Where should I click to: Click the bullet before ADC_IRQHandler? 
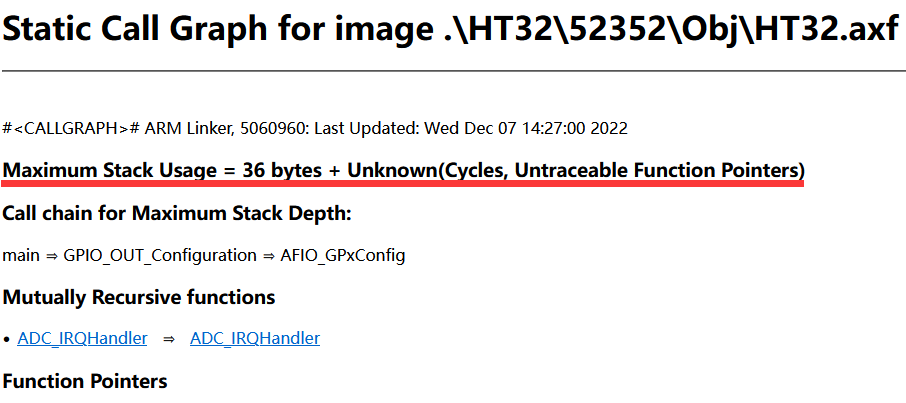point(7,339)
